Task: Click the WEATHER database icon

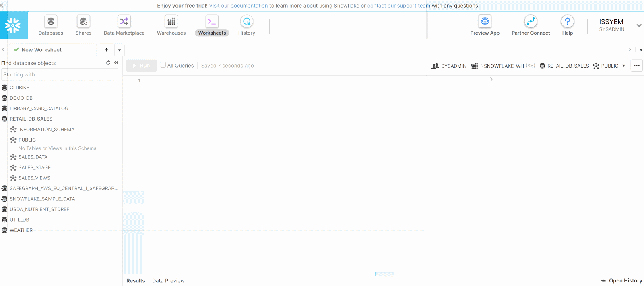Action: pyautogui.click(x=4, y=230)
